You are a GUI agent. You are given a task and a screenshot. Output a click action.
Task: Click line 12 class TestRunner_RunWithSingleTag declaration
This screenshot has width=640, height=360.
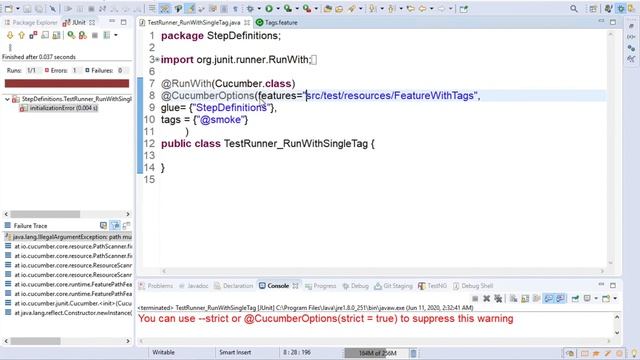[268, 144]
